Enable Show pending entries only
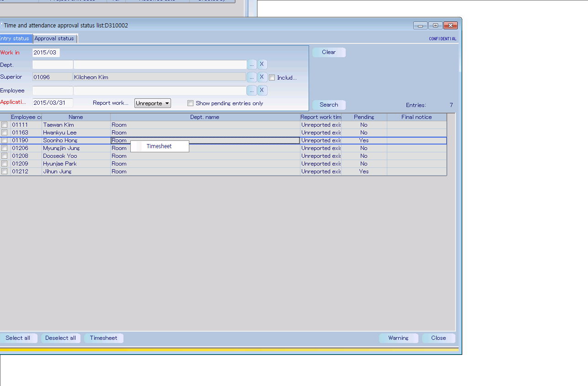This screenshot has height=386, width=588. coord(191,103)
